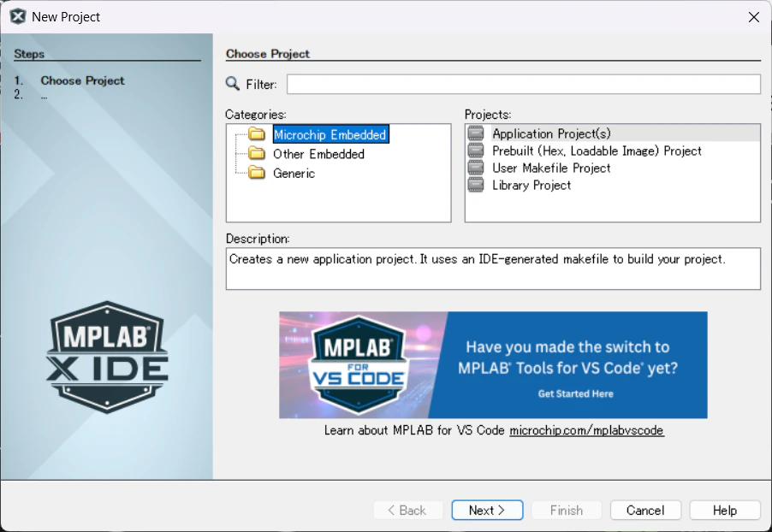This screenshot has height=532, width=772.
Task: Click the MPLAB for VS Code banner
Action: [x=493, y=364]
